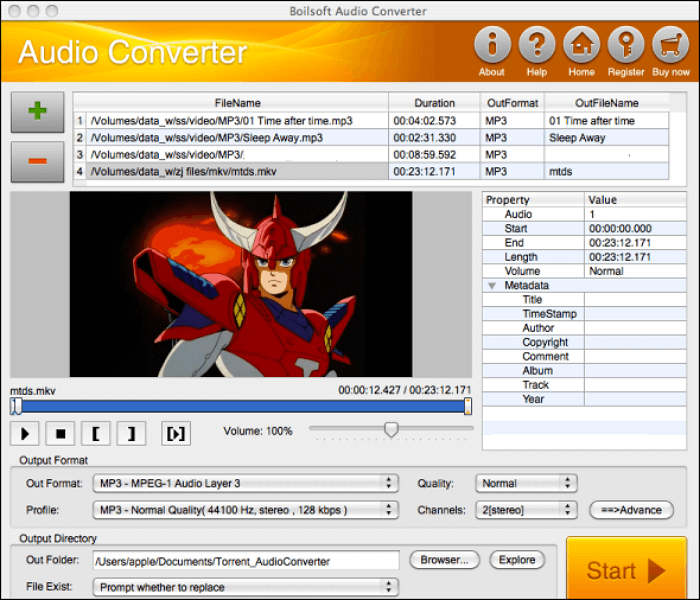Click the Help question mark icon

(x=537, y=46)
